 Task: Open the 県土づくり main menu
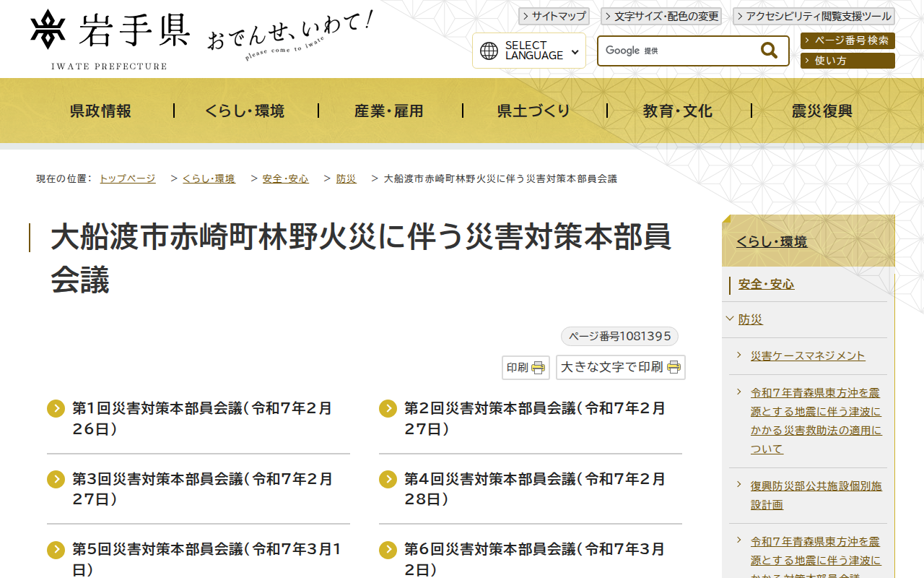coord(534,111)
